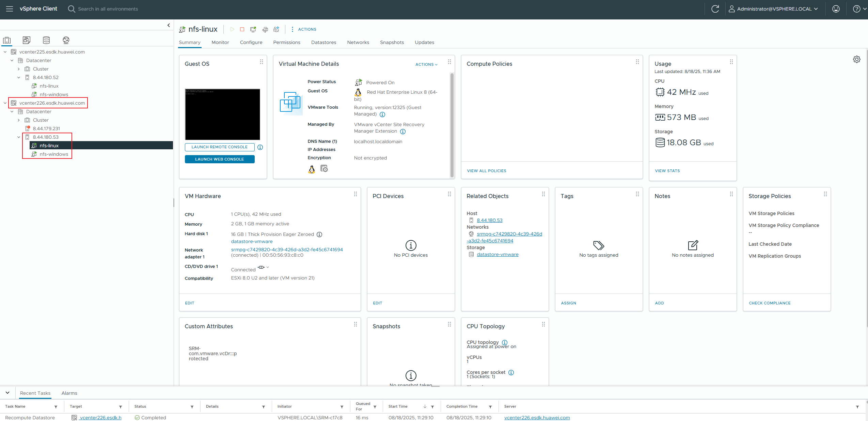Collapse the Recent Tasks bottom panel
868x421 pixels.
pos(7,393)
